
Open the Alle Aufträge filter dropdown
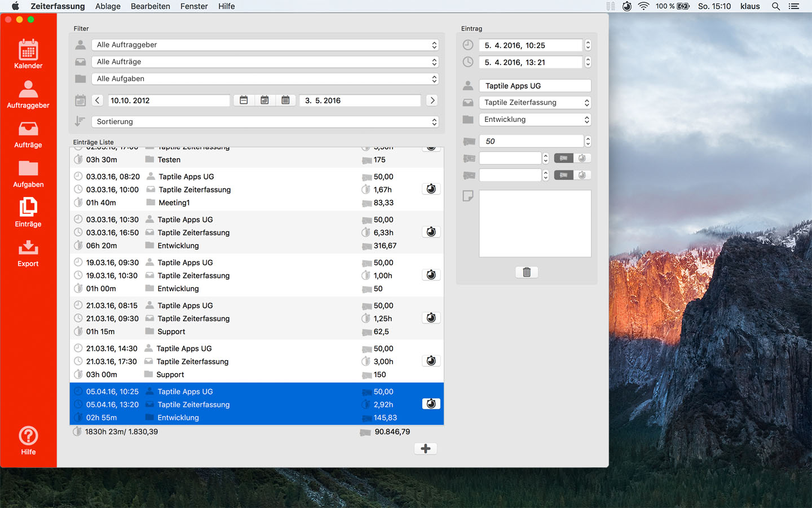(x=265, y=62)
